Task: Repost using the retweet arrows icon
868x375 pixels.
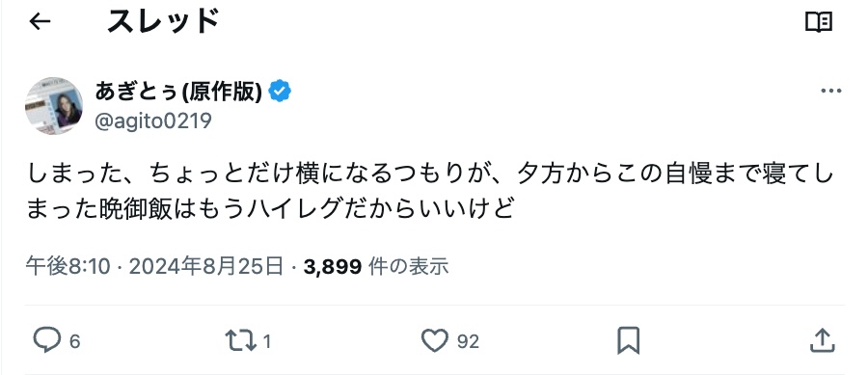Action: [x=241, y=340]
